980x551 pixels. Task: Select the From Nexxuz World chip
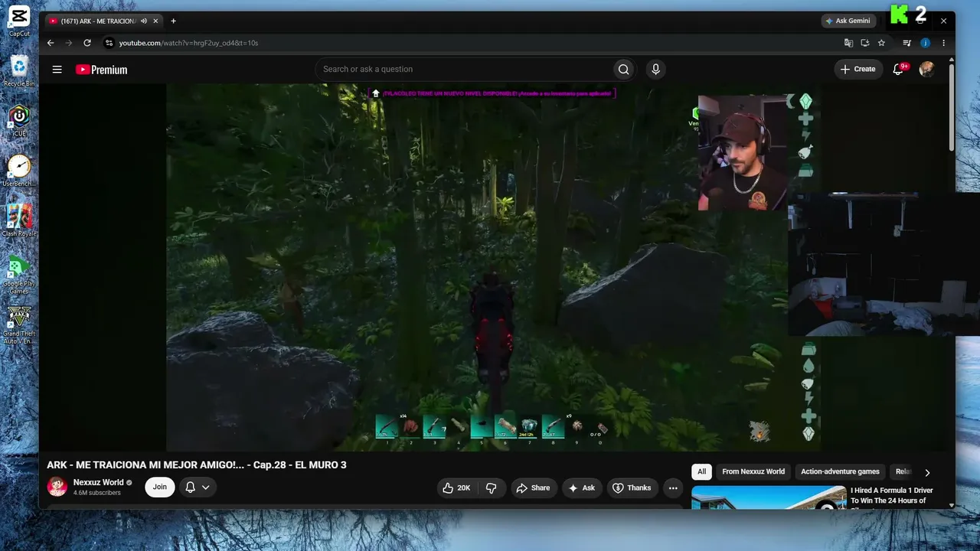click(x=753, y=471)
